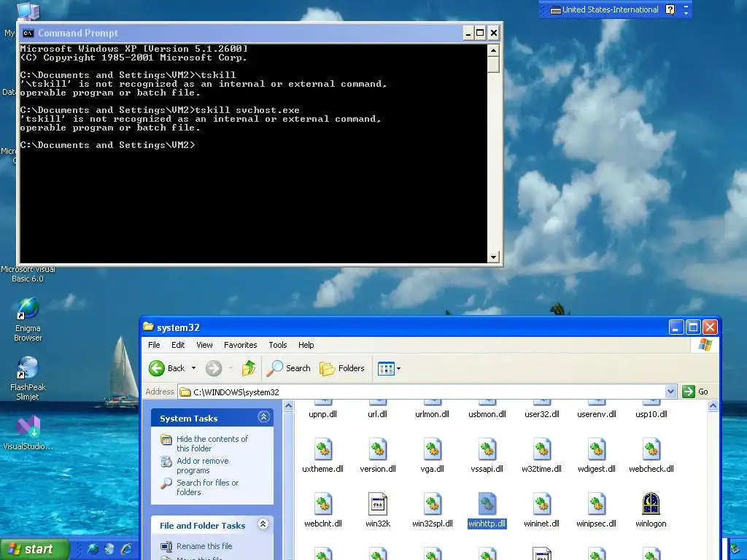Click the Start button
The width and height of the screenshot is (747, 560).
point(34,550)
